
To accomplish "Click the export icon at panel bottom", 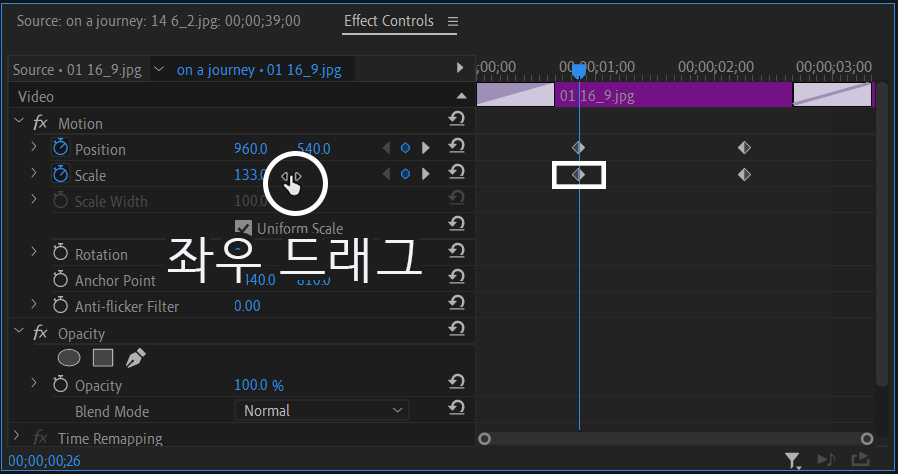I will coord(860,460).
